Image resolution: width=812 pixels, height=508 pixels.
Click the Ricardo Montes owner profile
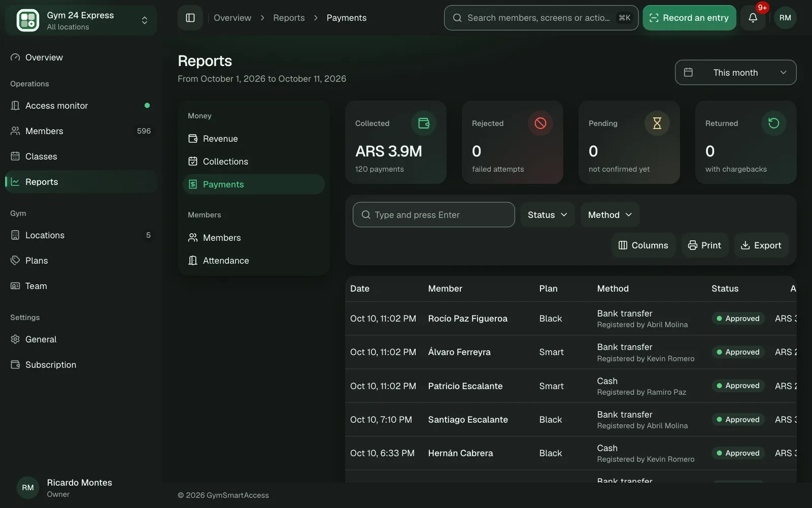point(81,488)
